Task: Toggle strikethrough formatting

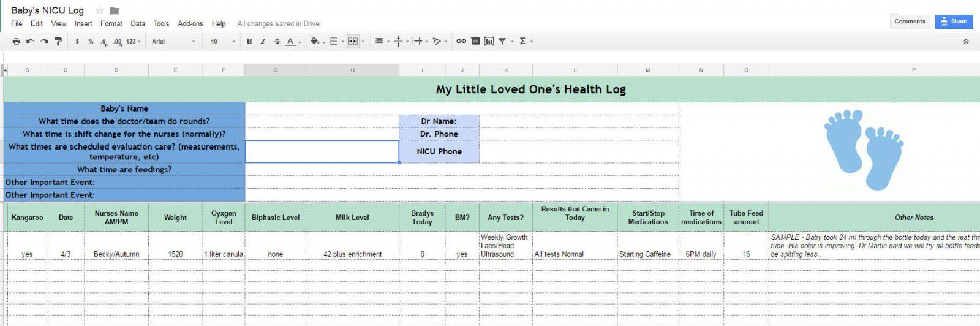Action: 277,42
